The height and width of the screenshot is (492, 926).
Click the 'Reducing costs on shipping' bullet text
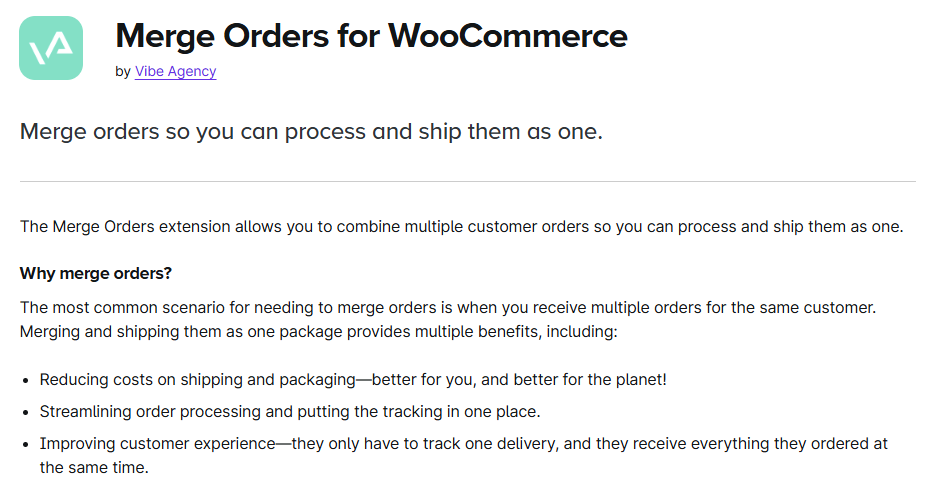pyautogui.click(x=353, y=380)
